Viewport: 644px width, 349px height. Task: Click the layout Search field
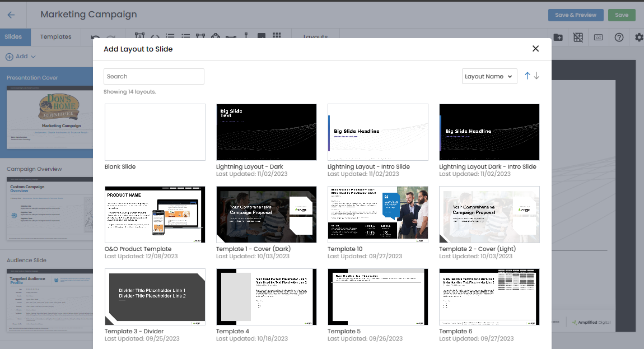point(153,76)
